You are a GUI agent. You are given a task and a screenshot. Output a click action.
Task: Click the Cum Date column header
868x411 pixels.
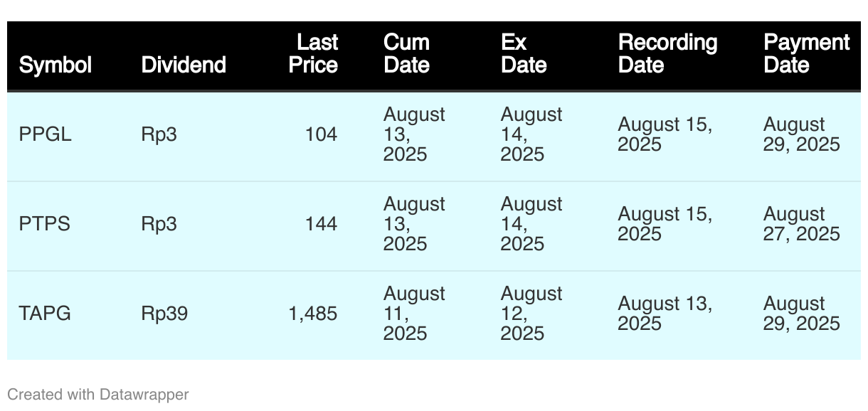407,53
